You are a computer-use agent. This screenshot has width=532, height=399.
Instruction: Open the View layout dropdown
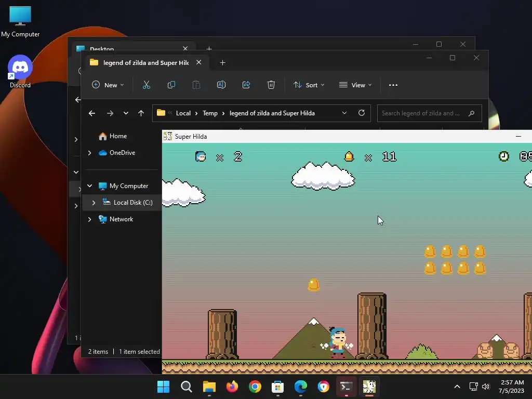[x=355, y=85]
